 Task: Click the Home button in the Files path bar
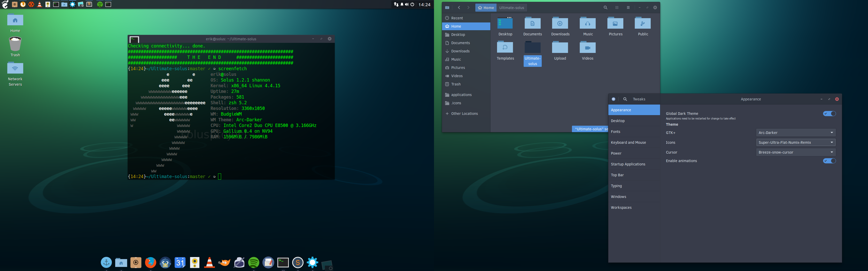(486, 8)
